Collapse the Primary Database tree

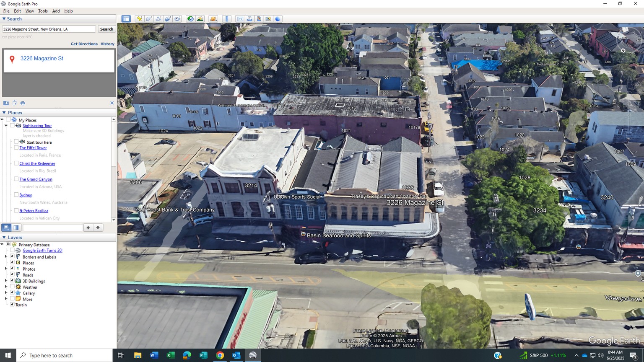pyautogui.click(x=2, y=244)
